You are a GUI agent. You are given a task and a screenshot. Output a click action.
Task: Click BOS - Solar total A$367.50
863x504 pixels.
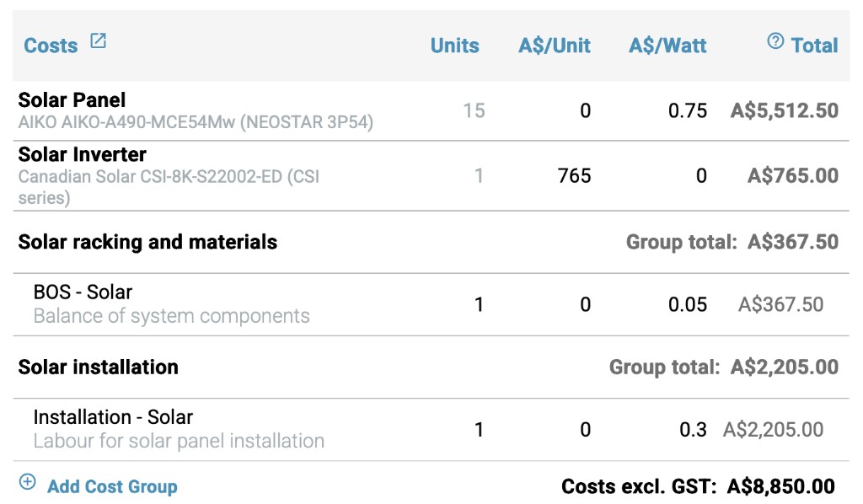tap(781, 305)
